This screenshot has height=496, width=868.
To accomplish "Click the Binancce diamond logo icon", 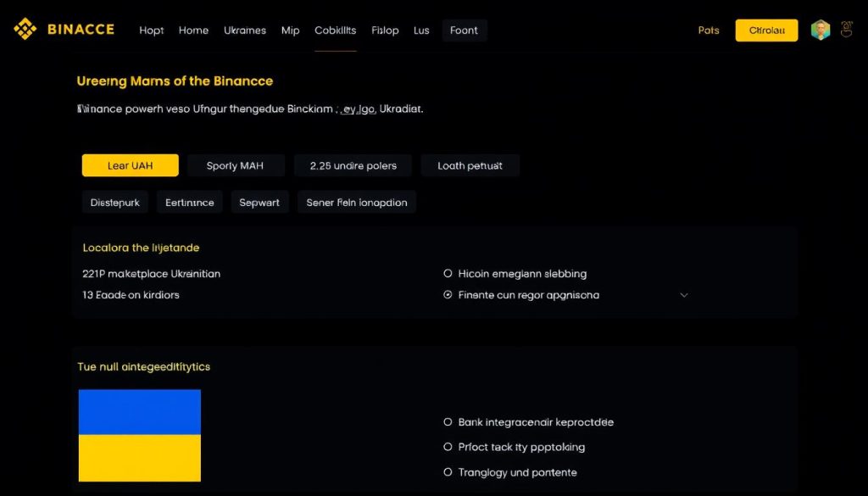I will coord(25,29).
